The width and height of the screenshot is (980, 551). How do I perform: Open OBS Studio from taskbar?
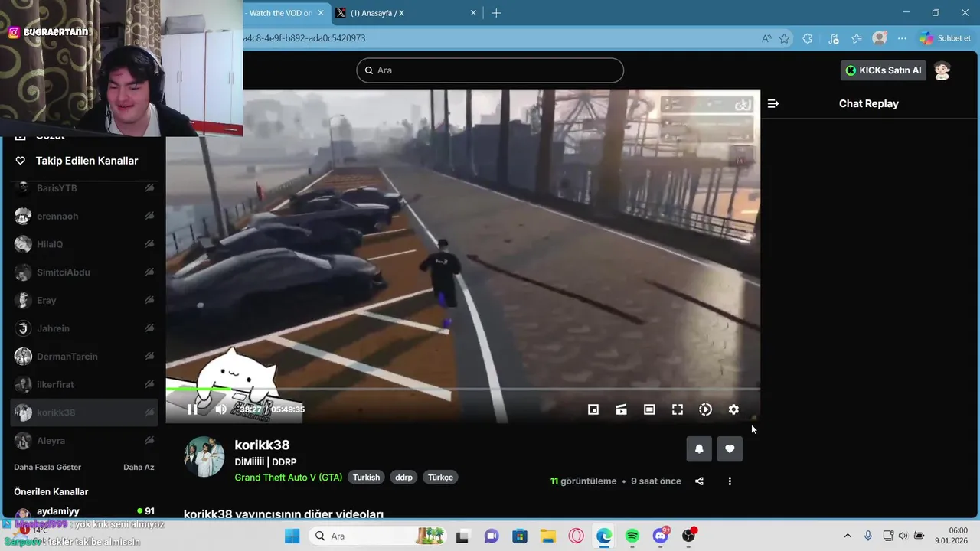689,536
